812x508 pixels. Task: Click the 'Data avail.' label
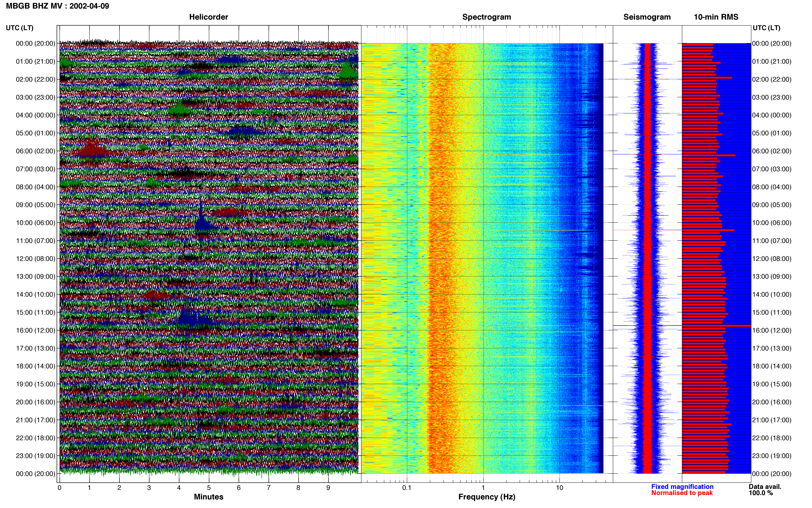coord(765,486)
